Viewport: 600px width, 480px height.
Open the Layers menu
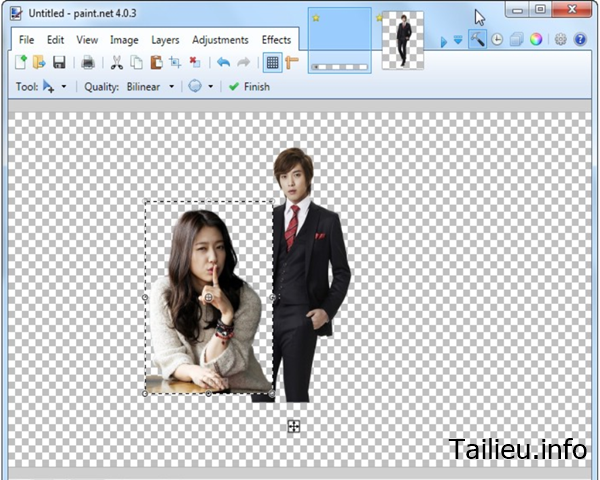click(165, 40)
